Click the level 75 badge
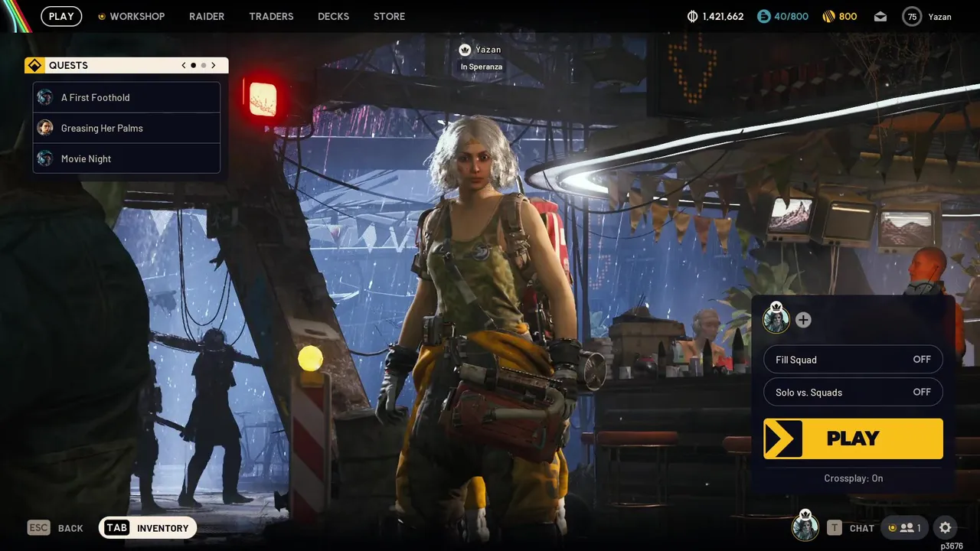The image size is (980, 551). [x=912, y=16]
